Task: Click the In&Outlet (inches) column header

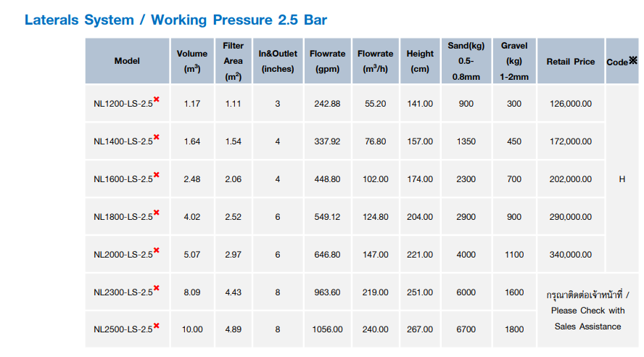Action: tap(278, 61)
